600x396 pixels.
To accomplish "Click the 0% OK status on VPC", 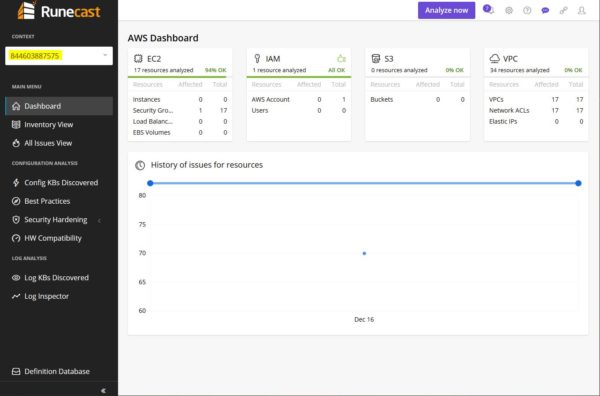I will click(573, 70).
